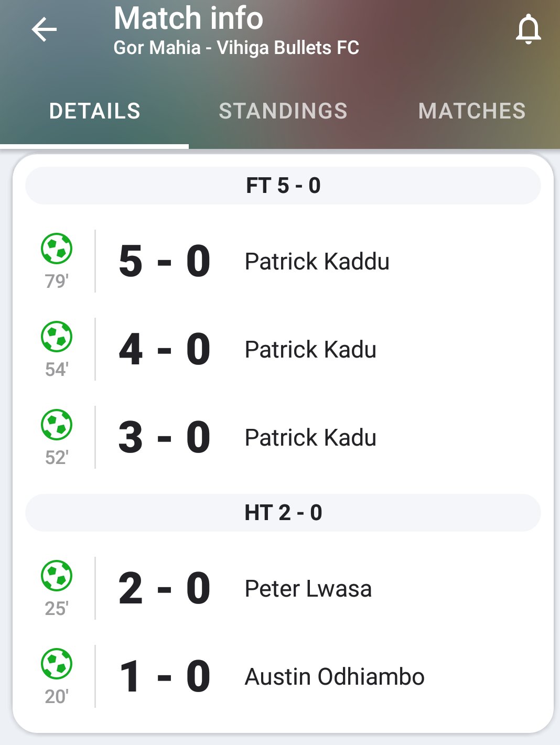560x745 pixels.
Task: Open the MATCHES tab
Action: point(472,111)
